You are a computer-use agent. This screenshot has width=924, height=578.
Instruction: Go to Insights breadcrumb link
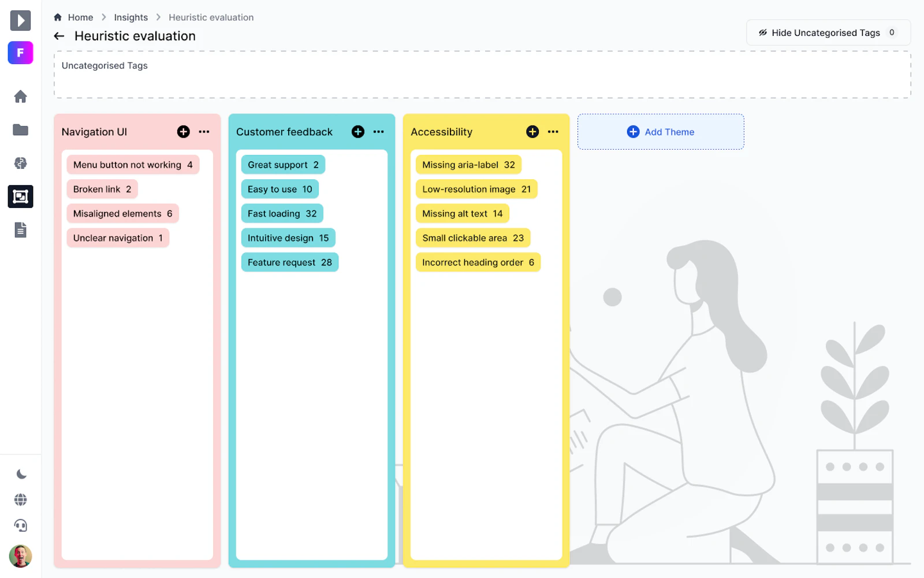tap(131, 17)
